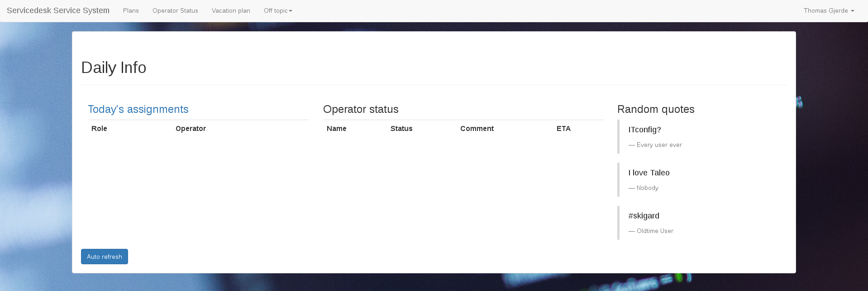Image resolution: width=868 pixels, height=291 pixels.
Task: Click the 'Oldtime User' attribution
Action: [x=651, y=231]
